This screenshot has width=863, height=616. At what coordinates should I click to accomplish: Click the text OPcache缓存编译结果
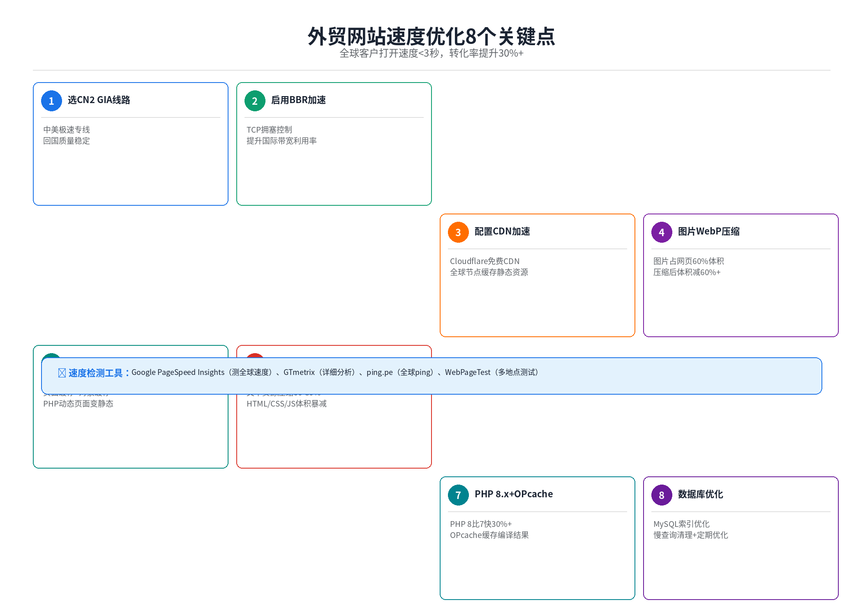(x=489, y=535)
